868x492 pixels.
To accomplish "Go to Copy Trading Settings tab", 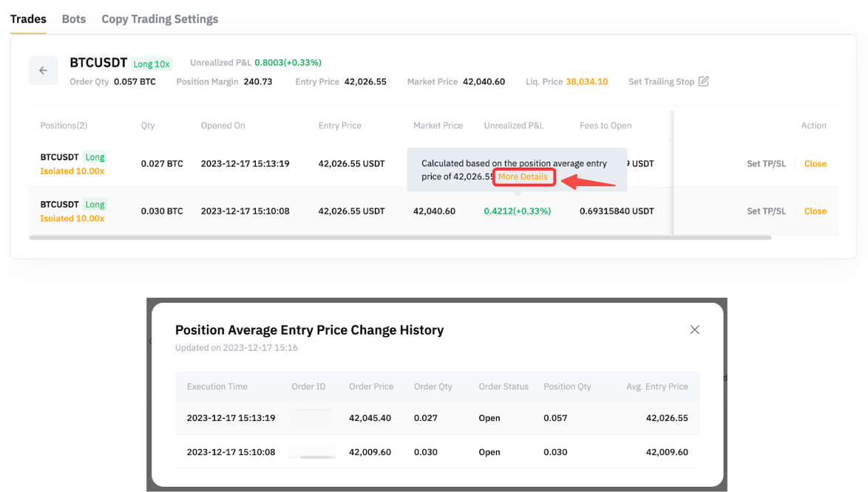I will point(160,19).
